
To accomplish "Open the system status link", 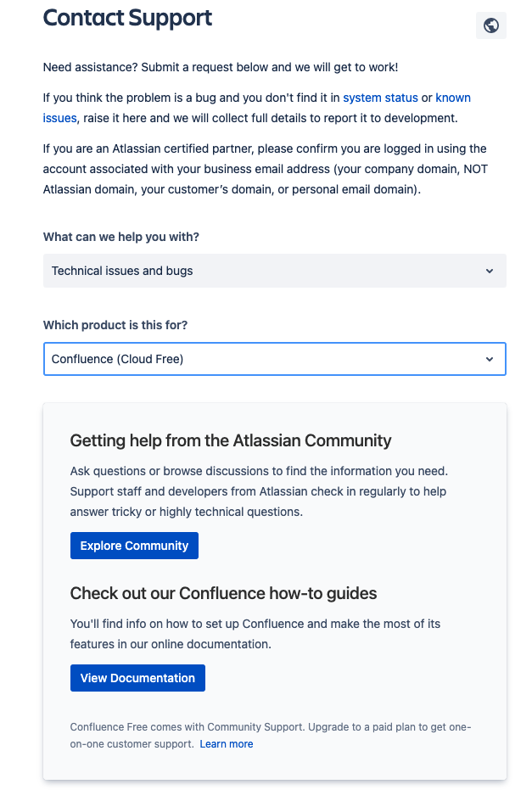I will 380,98.
